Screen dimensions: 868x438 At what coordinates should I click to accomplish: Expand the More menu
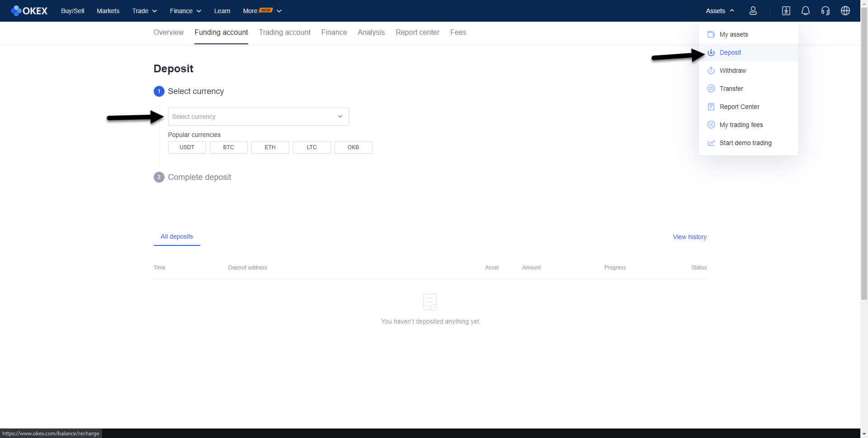tap(262, 11)
